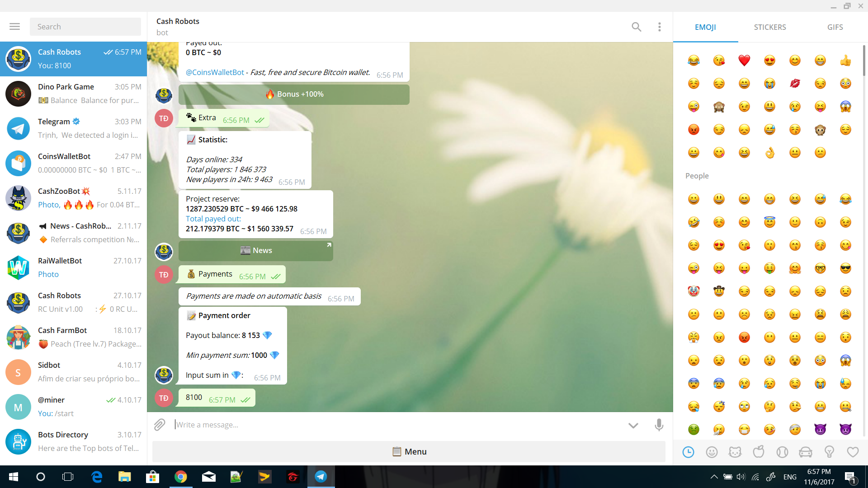This screenshot has width=868, height=488.
Task: Select the travel car emoji category
Action: [806, 452]
